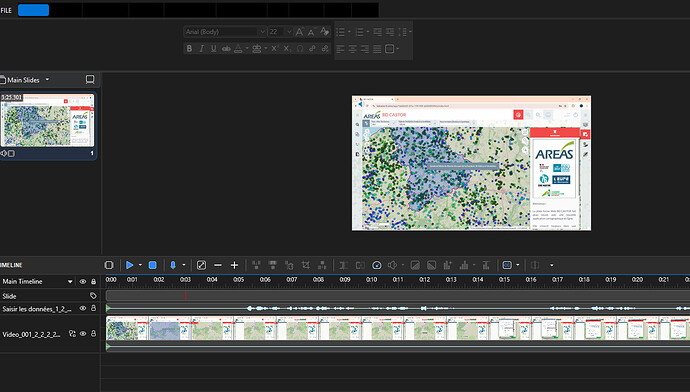This screenshot has height=392, width=690.
Task: Open the last dropdown arrow in timeline toolbar
Action: pyautogui.click(x=551, y=265)
